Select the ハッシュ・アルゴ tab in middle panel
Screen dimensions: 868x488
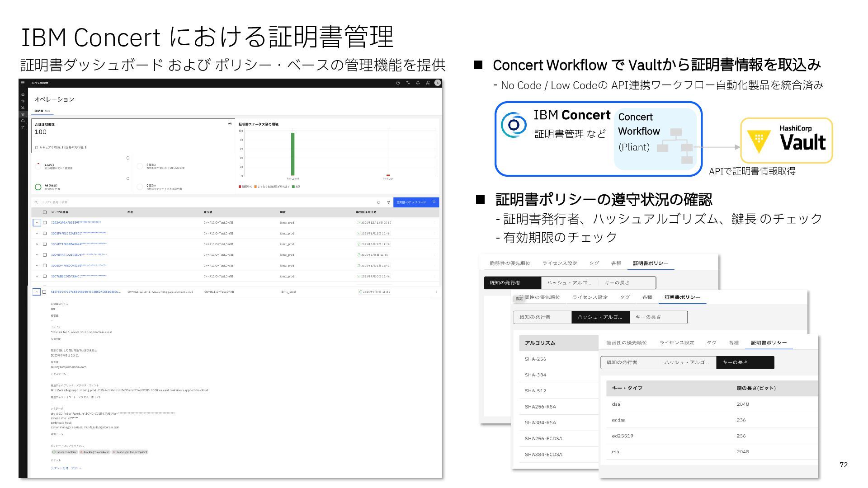coord(600,317)
